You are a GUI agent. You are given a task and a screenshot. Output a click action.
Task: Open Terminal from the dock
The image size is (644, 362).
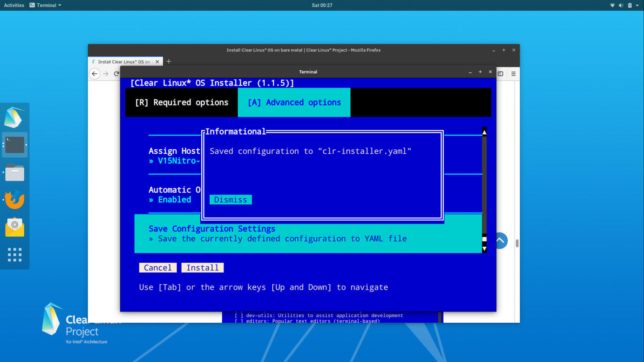point(14,145)
